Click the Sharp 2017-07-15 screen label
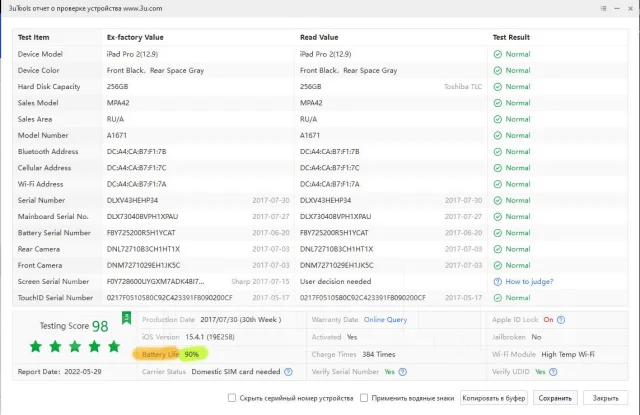The width and height of the screenshot is (640, 415). [x=260, y=282]
